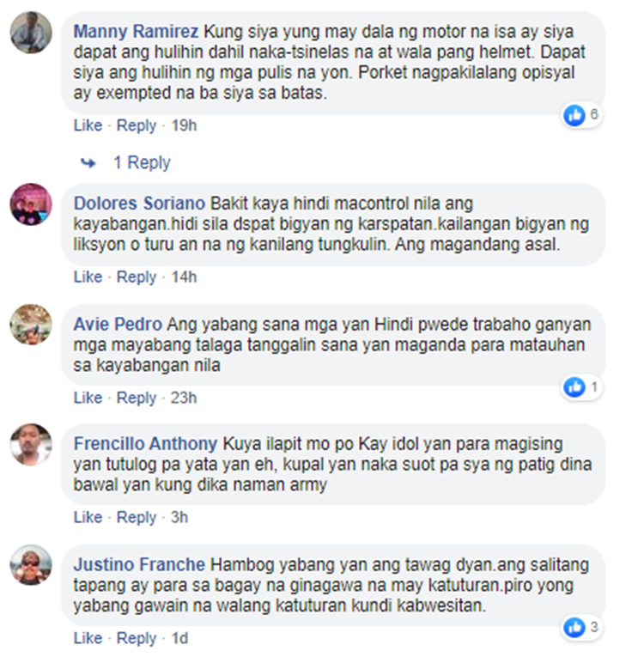Screen dimensions: 644x657
Task: Open like reaction on Avie Pedro's comment
Action: (582, 387)
